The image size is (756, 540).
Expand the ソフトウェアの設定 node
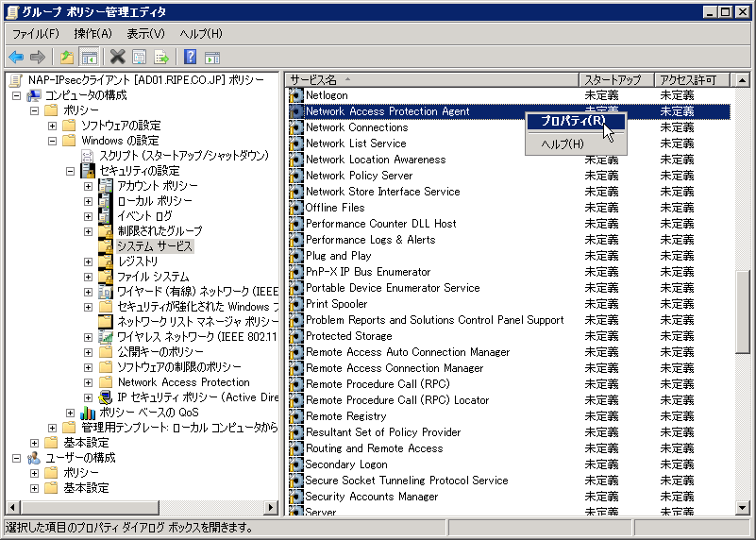pyautogui.click(x=53, y=126)
